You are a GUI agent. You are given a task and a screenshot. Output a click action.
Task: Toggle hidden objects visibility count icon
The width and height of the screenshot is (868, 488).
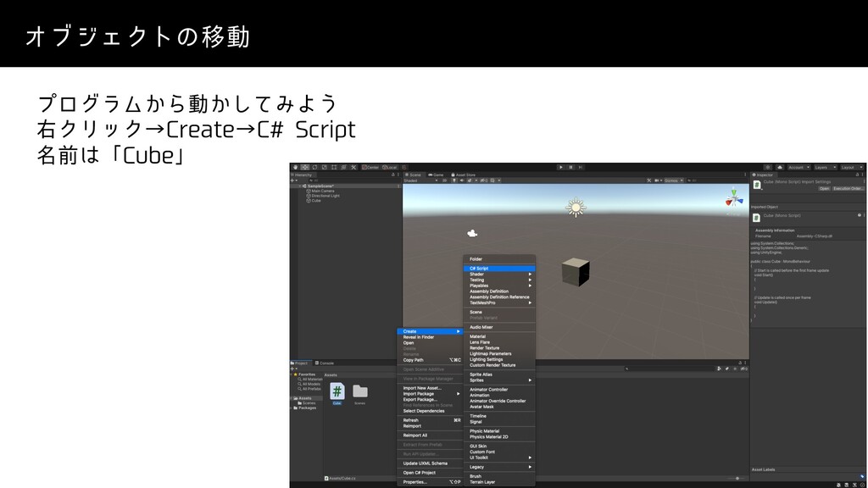(483, 180)
